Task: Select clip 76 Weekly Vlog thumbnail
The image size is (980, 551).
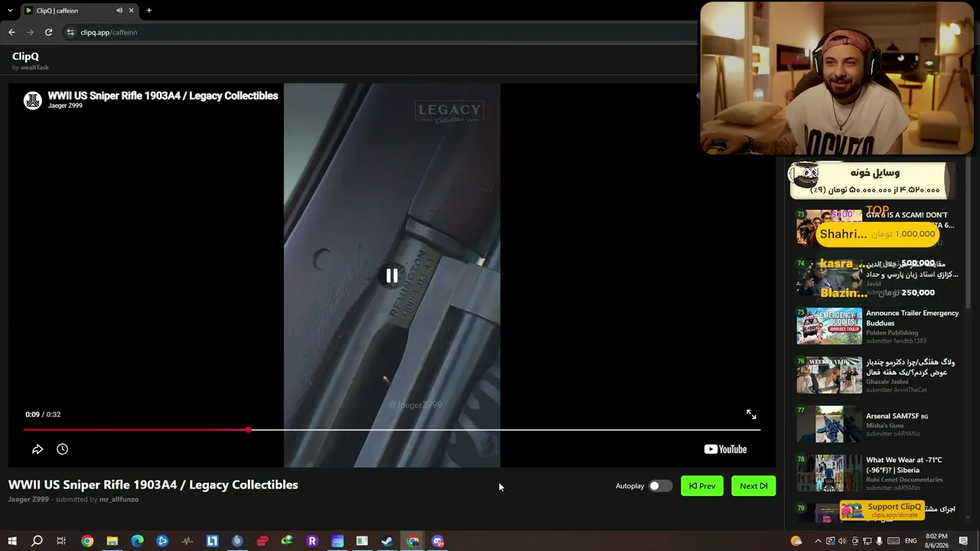Action: point(829,375)
